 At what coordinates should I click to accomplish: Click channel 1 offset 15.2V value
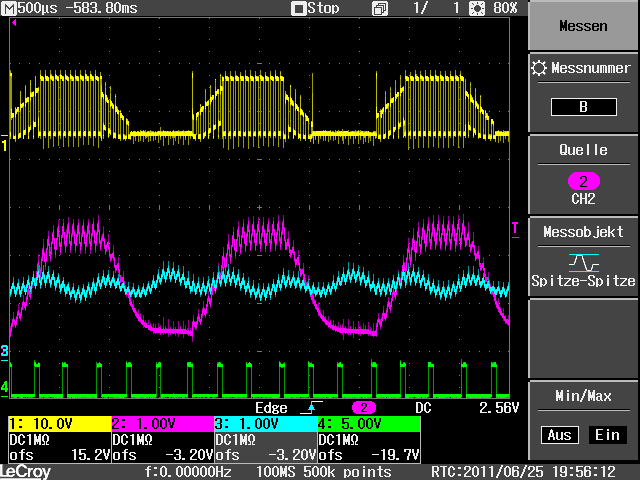[x=91, y=455]
